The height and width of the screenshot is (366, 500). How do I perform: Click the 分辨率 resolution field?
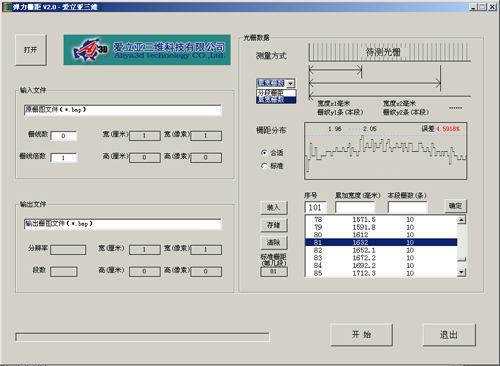68,250
